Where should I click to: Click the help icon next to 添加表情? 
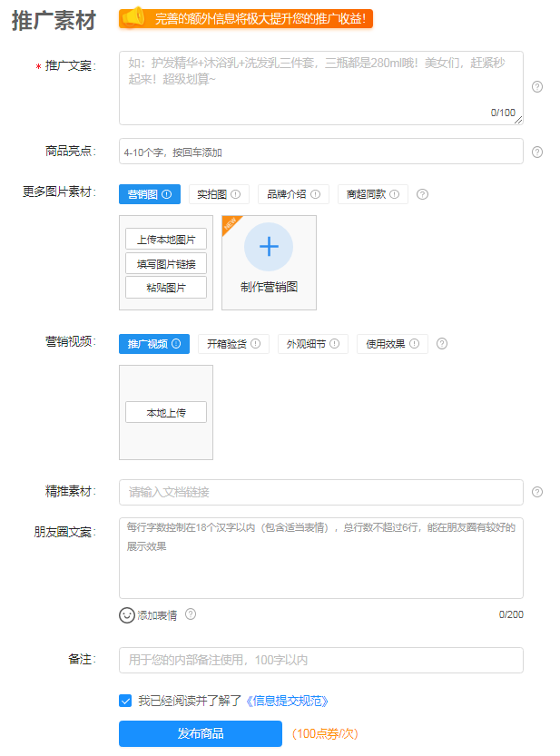pyautogui.click(x=191, y=614)
